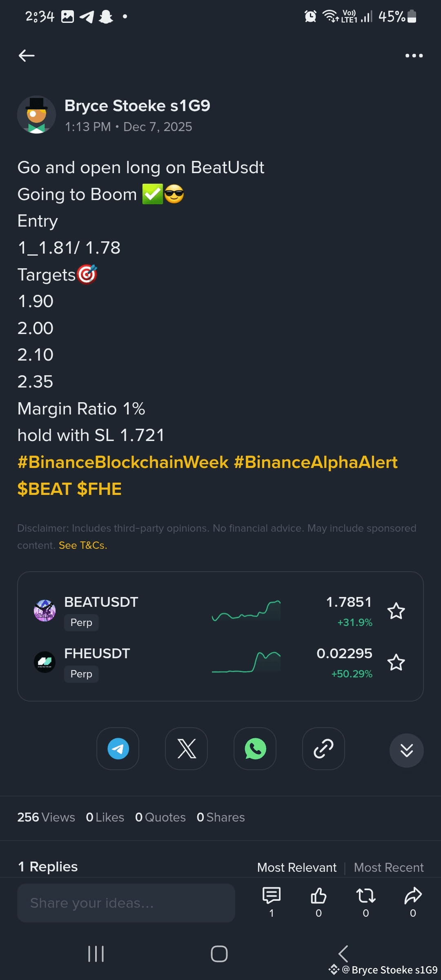Favorite FHEUSDT with the star toggle
Viewport: 441px width, 980px height.
pos(396,662)
